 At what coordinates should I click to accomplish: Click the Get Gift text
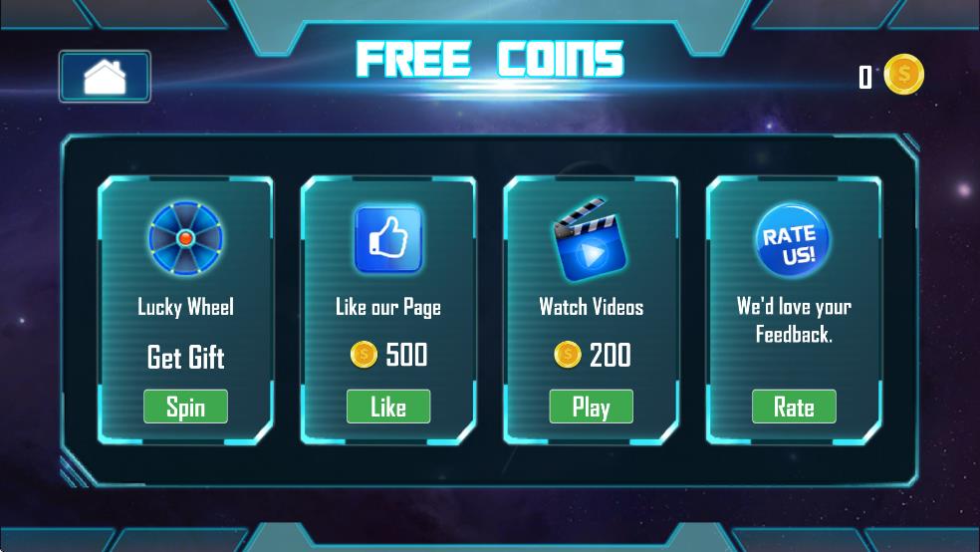[x=185, y=357]
